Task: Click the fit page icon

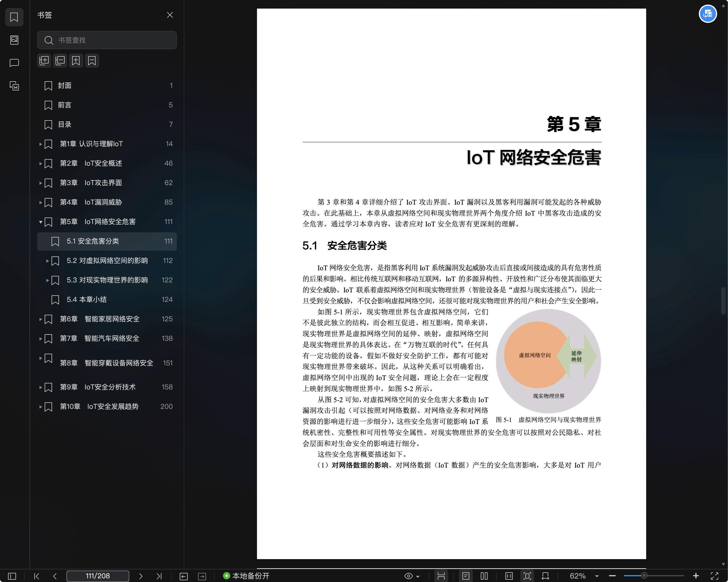Action: [527, 576]
